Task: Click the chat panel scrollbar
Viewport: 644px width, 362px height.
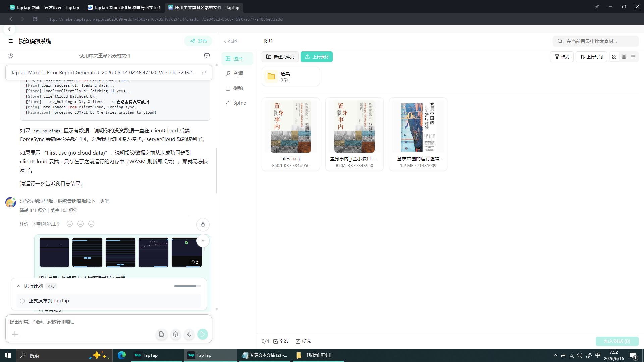Action: coord(217,171)
